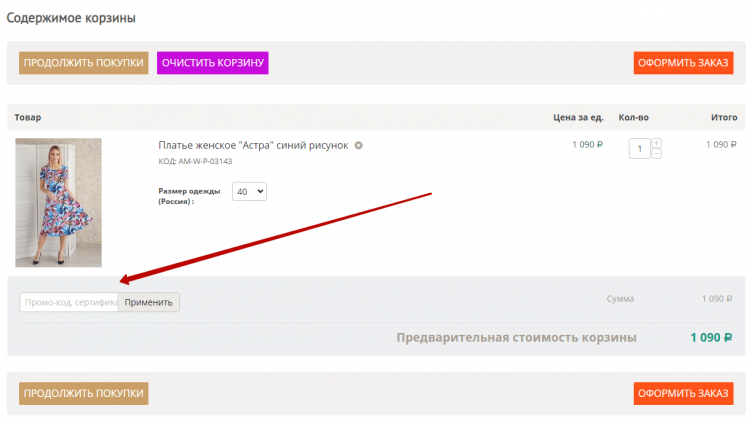Click the 'Кол-во' column header

pos(634,118)
